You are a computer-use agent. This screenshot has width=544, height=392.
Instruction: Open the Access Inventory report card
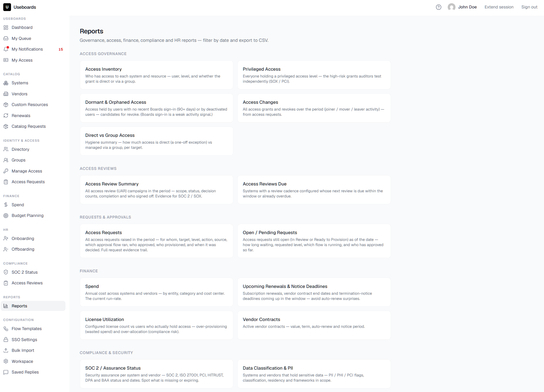point(157,75)
